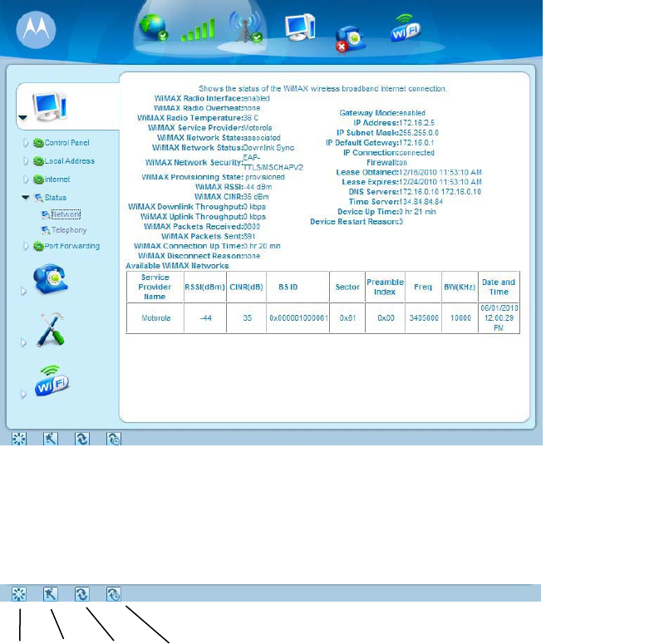The image size is (659, 644).
Task: Click the Time Server value 134.84.84.84
Action: coord(420,202)
